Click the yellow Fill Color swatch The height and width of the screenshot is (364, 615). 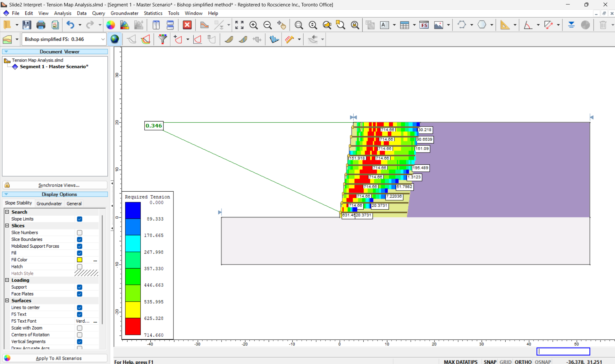click(x=80, y=260)
